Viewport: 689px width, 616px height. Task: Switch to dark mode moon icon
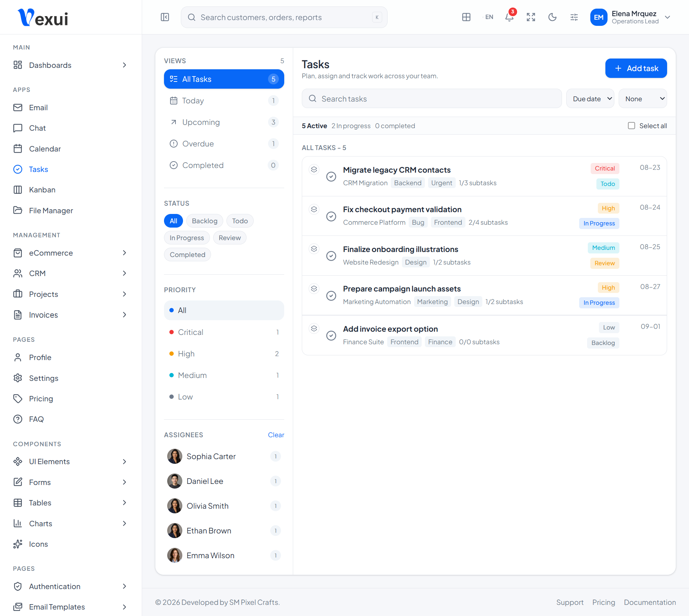click(x=552, y=17)
